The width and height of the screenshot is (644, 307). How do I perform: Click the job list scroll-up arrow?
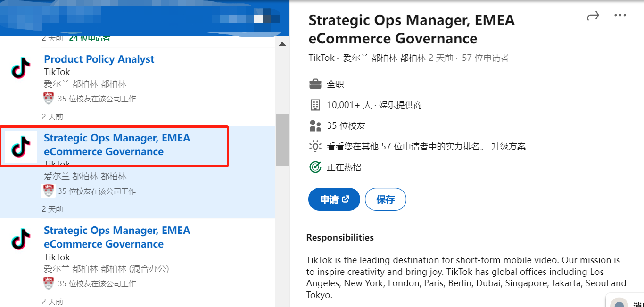pos(282,44)
